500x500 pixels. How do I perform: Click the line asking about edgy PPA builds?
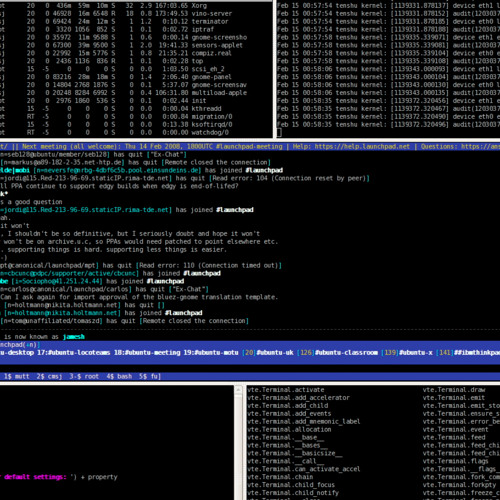pyautogui.click(x=119, y=186)
